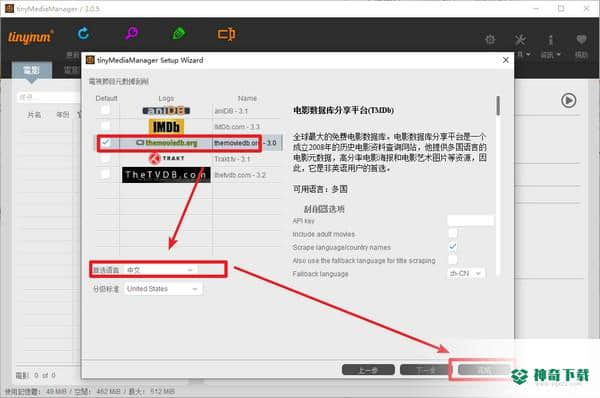The height and width of the screenshot is (398, 600).
Task: Check the TheTVDB default checkbox
Action: (105, 174)
